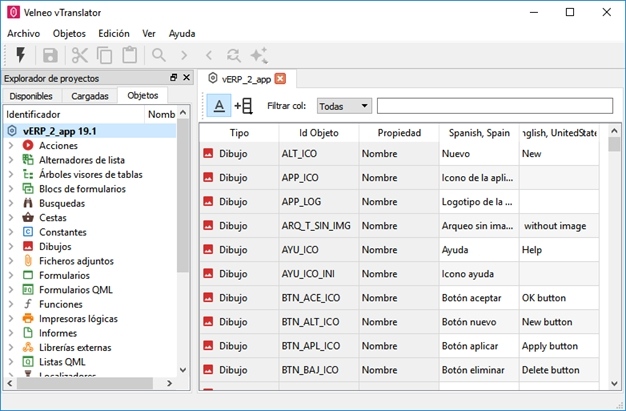Open the Filtrar col dropdown
This screenshot has width=626, height=411.
point(344,106)
